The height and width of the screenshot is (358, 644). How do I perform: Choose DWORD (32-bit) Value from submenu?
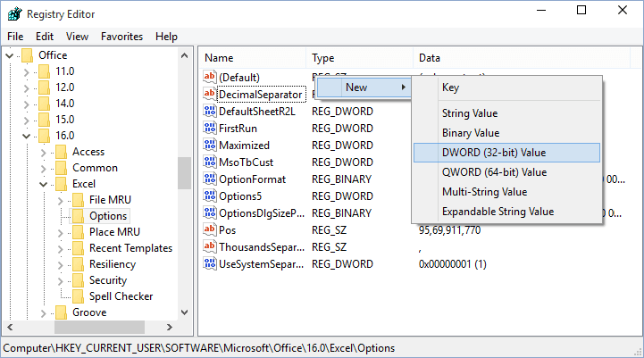click(x=506, y=153)
